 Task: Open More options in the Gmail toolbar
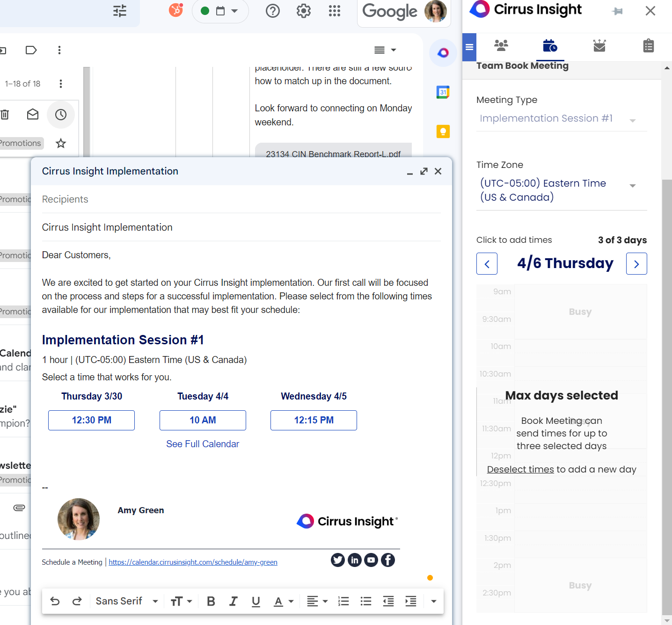[59, 50]
